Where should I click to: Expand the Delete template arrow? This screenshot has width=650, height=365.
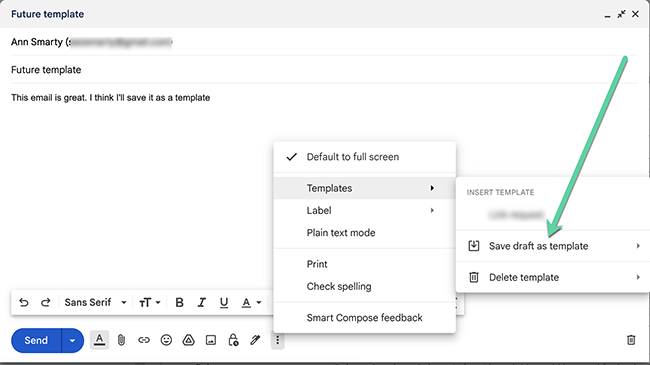(638, 277)
